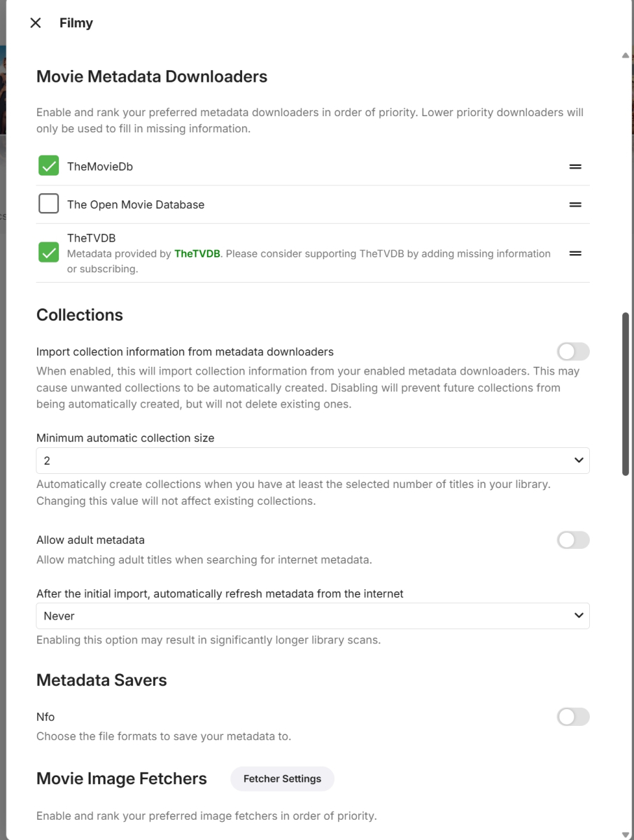The height and width of the screenshot is (840, 634).
Task: Click The Open Movie Database label
Action: pos(136,204)
